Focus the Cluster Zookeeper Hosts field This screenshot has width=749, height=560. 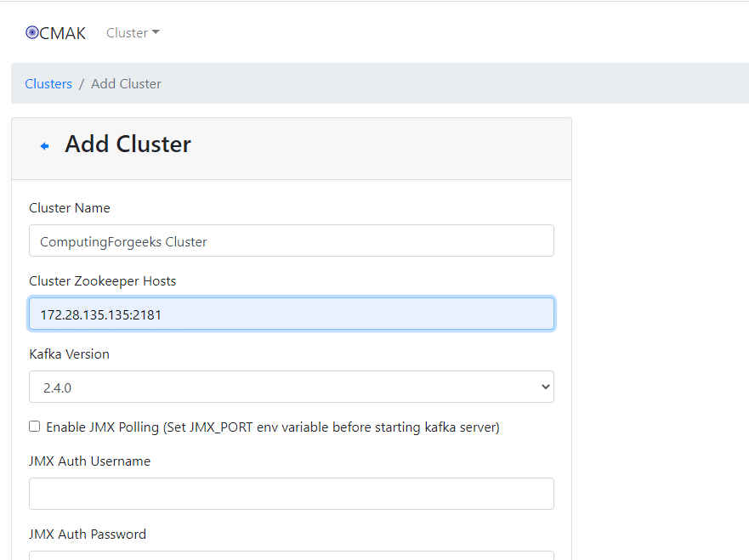coord(292,314)
